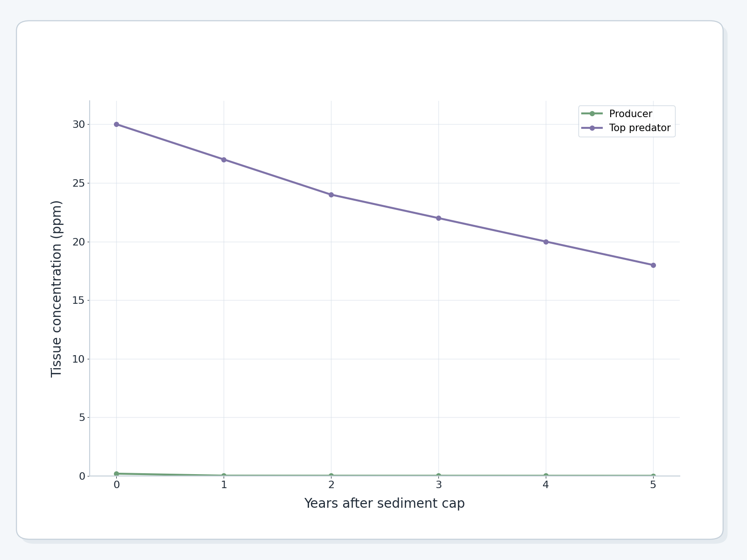Click the y-axis tick label 30

78,125
